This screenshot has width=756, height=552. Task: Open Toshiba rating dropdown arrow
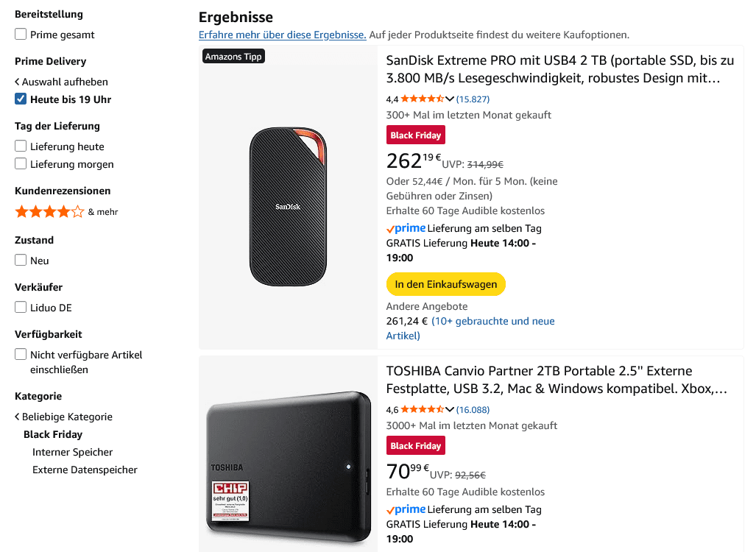coord(450,409)
